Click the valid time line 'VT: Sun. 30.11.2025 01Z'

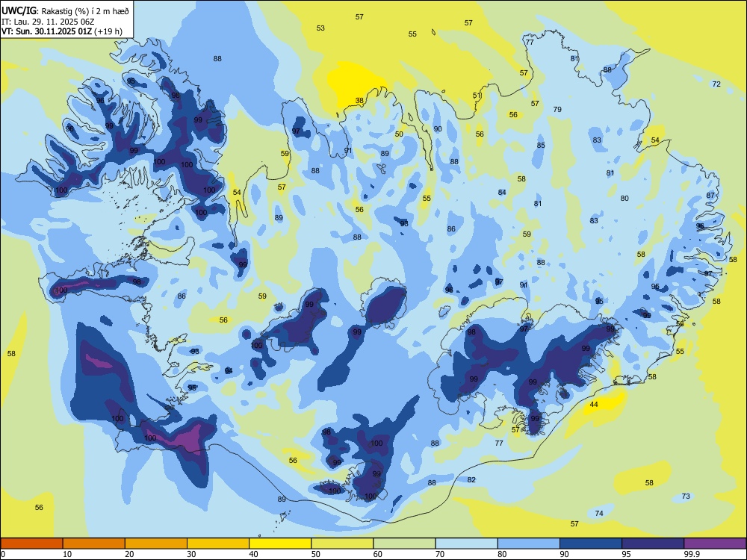[46, 31]
